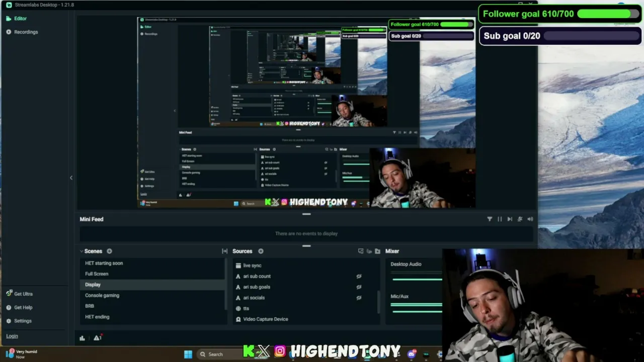Viewport: 644px width, 362px height.
Task: Click the tts globe source icon
Action: click(238, 308)
